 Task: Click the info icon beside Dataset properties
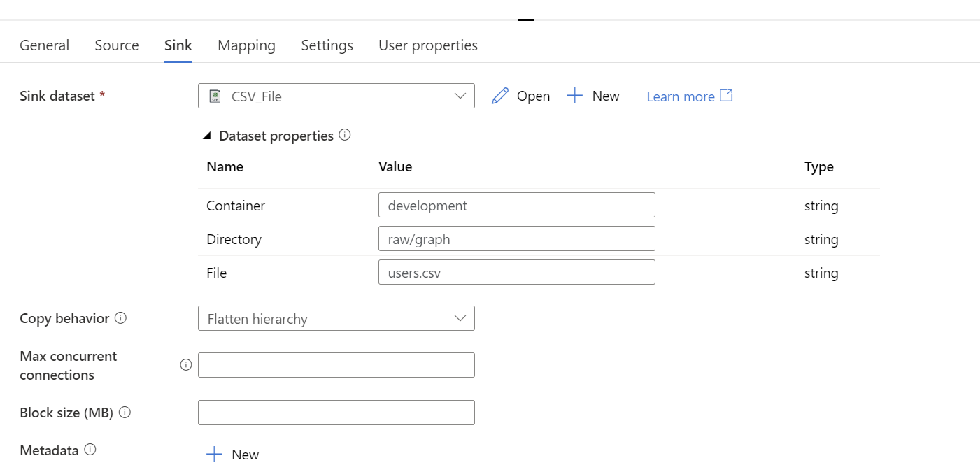click(345, 135)
